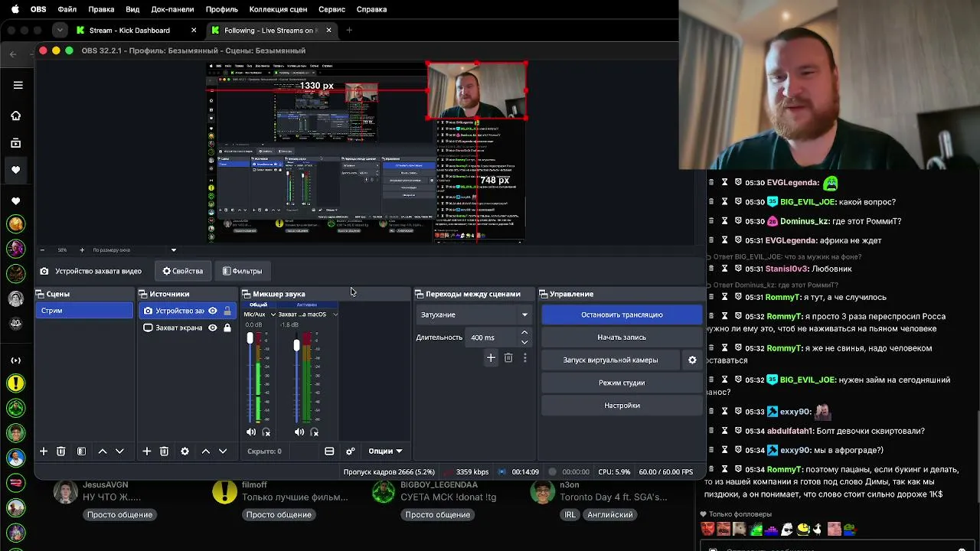Open the Вид menu
The image size is (980, 551).
pos(132,9)
